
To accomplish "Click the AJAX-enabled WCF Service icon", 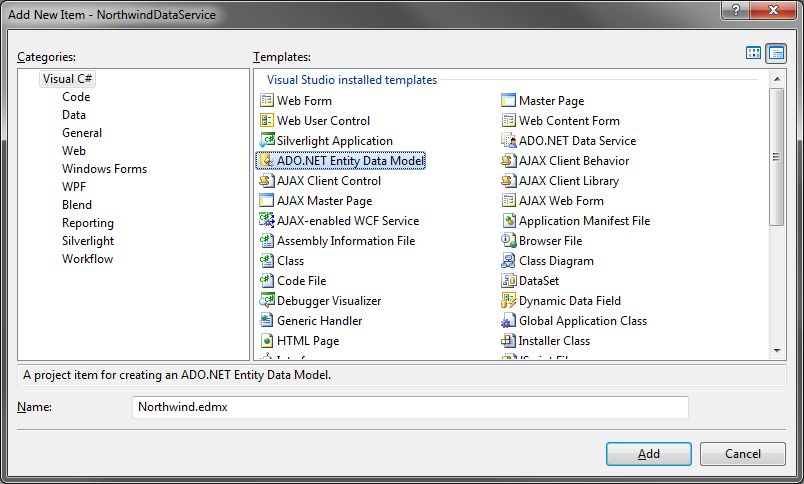I will tap(267, 220).
